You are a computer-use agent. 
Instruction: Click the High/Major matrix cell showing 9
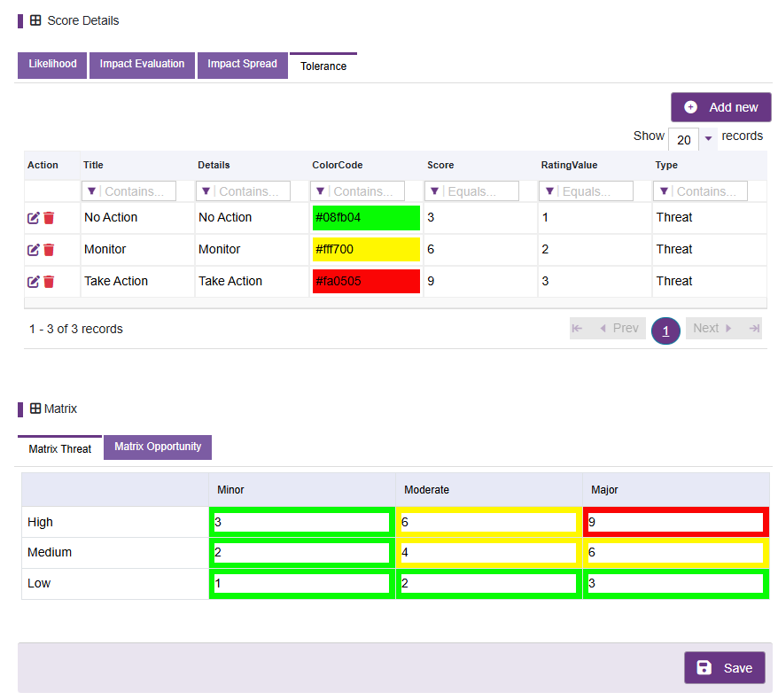click(675, 522)
